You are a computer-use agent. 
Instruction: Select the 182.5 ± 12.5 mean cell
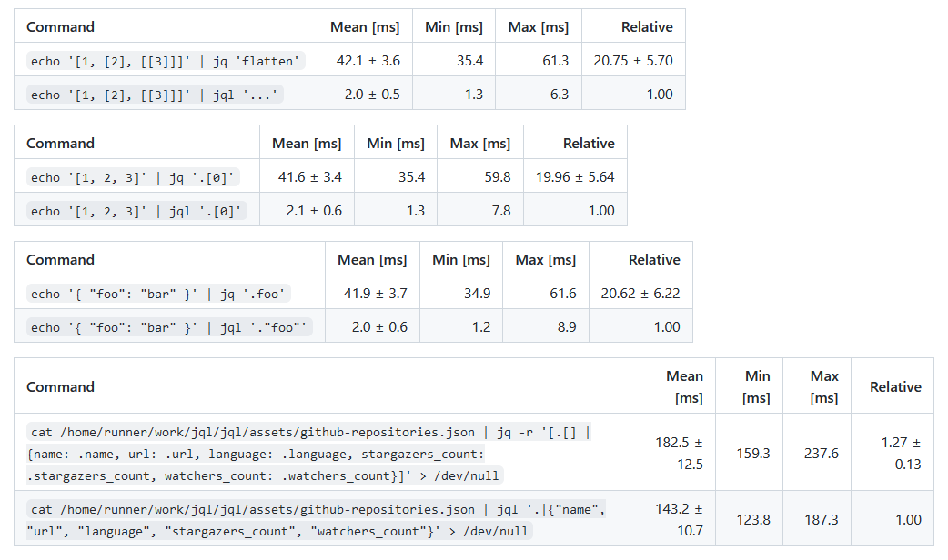(678, 453)
